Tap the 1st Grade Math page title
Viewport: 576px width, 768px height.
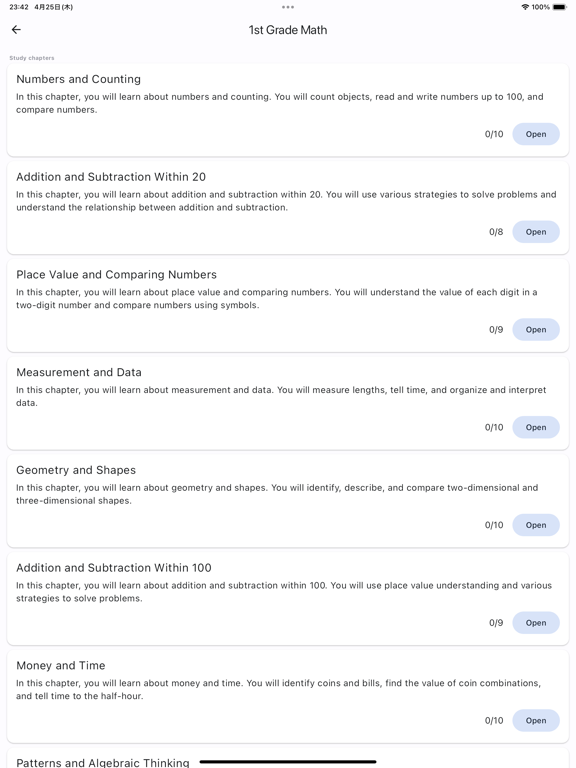288,30
